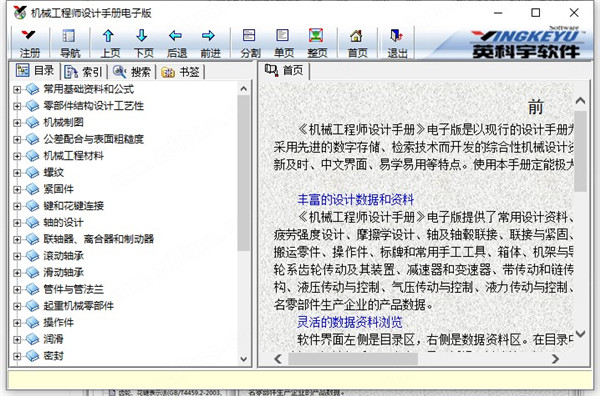Click the 前进 forward arrow icon
Viewport: 600px width, 396px height.
(209, 43)
